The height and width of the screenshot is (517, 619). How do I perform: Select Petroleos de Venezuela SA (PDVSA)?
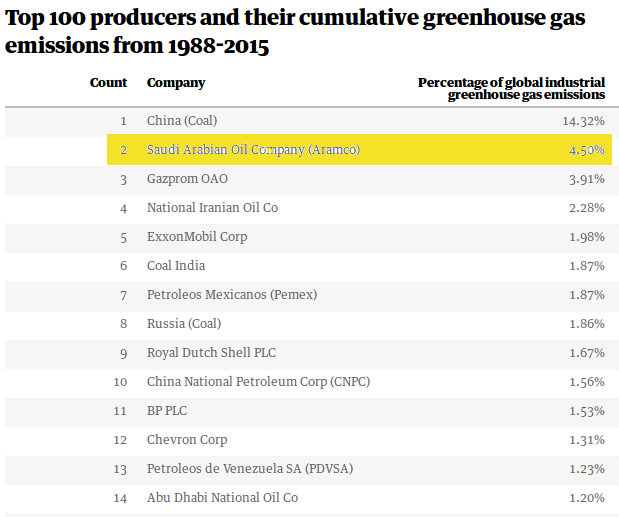250,469
